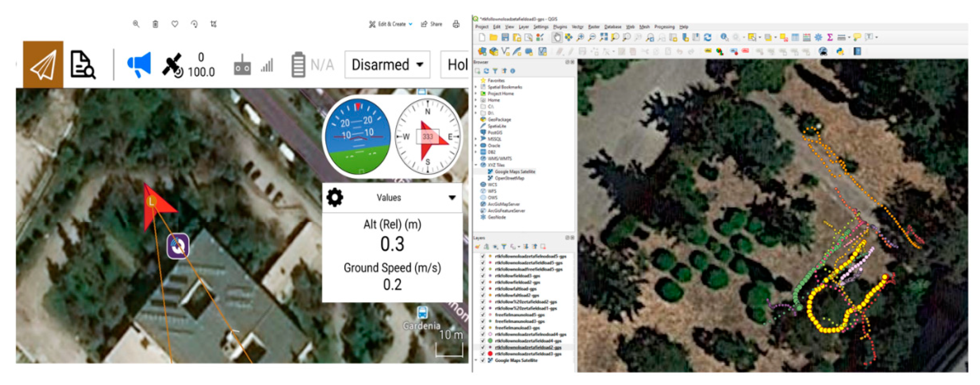Select the QGIS Pan Map tool
Image resolution: width=980 pixels, height=385 pixels.
(x=557, y=37)
